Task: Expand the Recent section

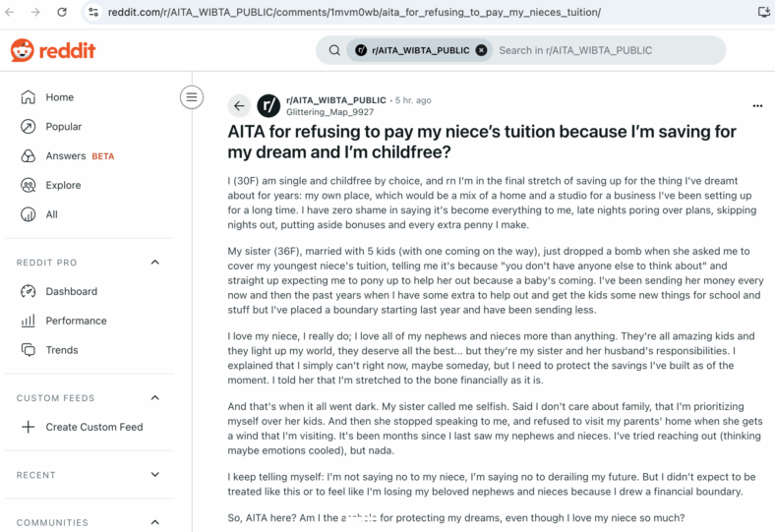Action: (x=154, y=475)
